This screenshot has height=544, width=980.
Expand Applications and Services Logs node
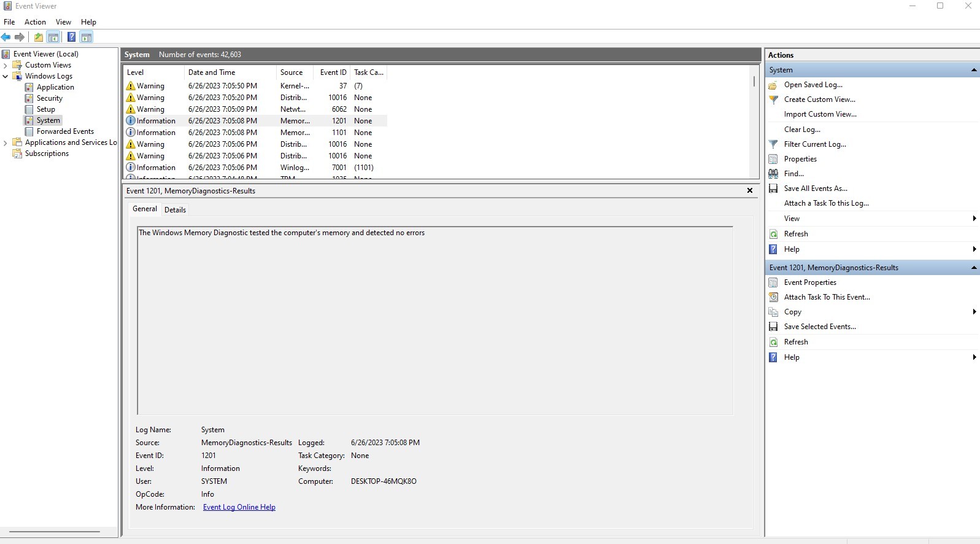[6, 142]
